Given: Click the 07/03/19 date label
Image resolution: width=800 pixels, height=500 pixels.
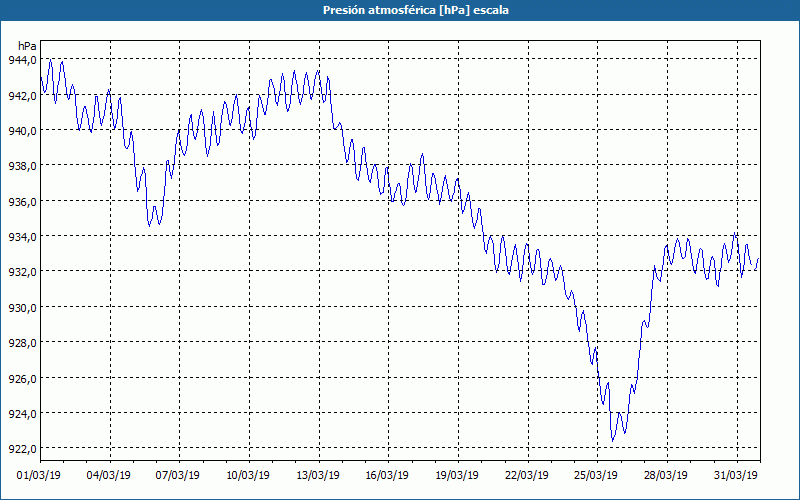Looking at the screenshot, I should coord(178,475).
